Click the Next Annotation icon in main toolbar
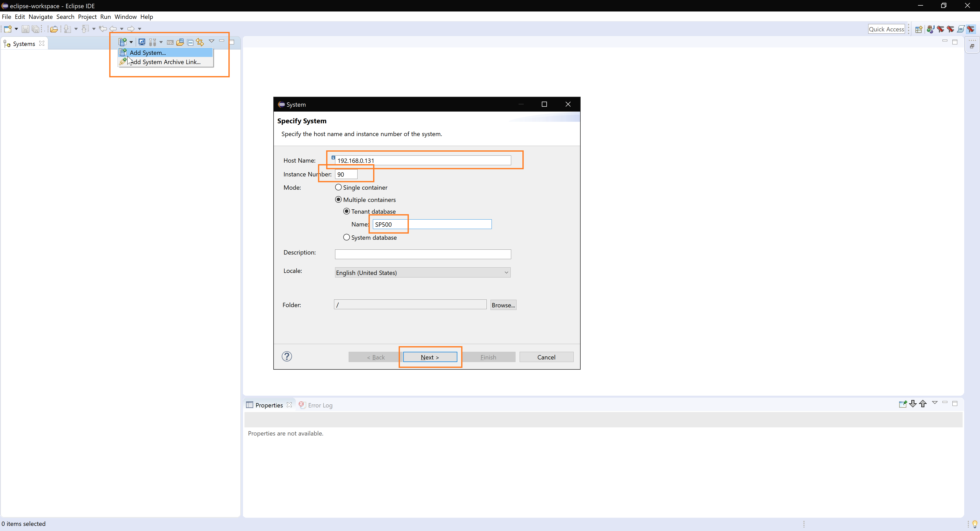980x531 pixels. [x=67, y=29]
